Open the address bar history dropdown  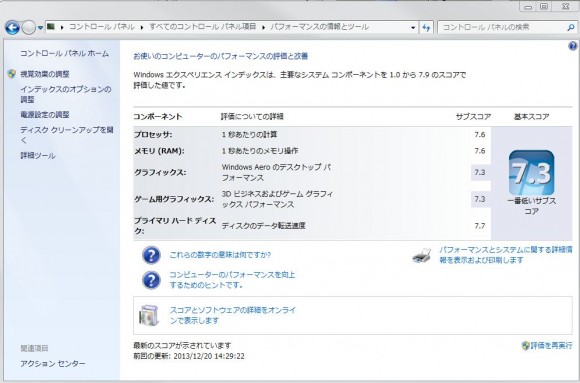[x=413, y=27]
